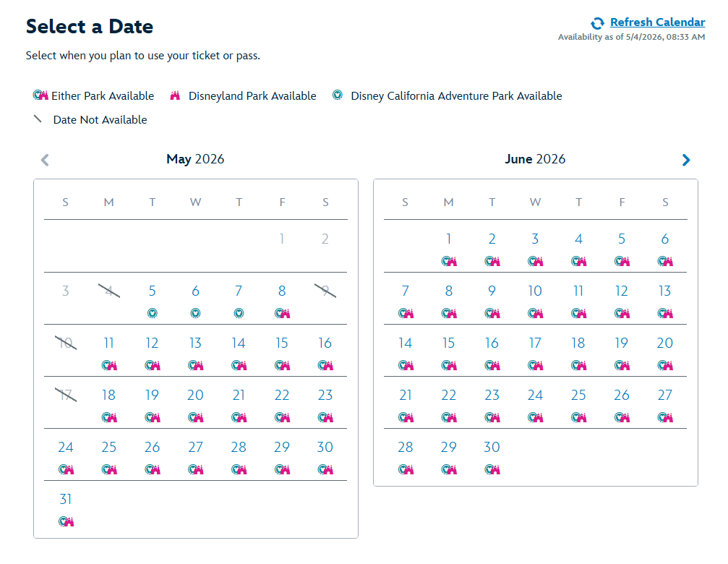Click California Adventure icon under May 5
Image resolution: width=728 pixels, height=564 pixels.
point(153,313)
